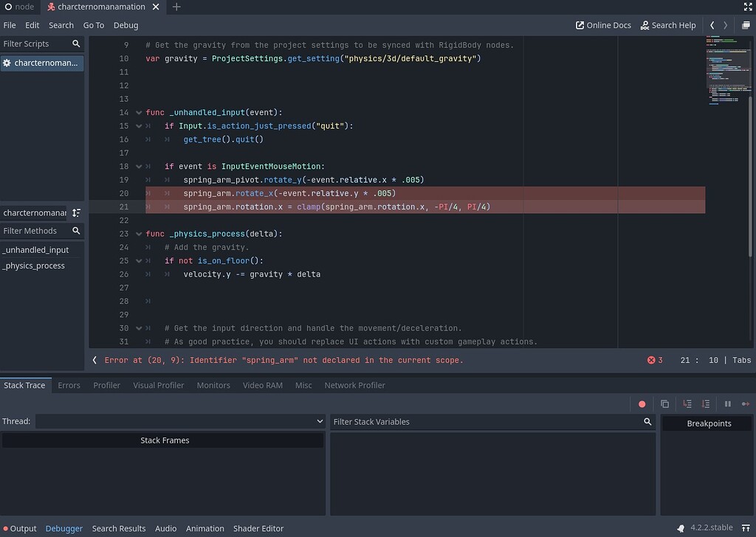756x537 pixels.
Task: Copy the error using the copy icon
Action: (x=665, y=403)
